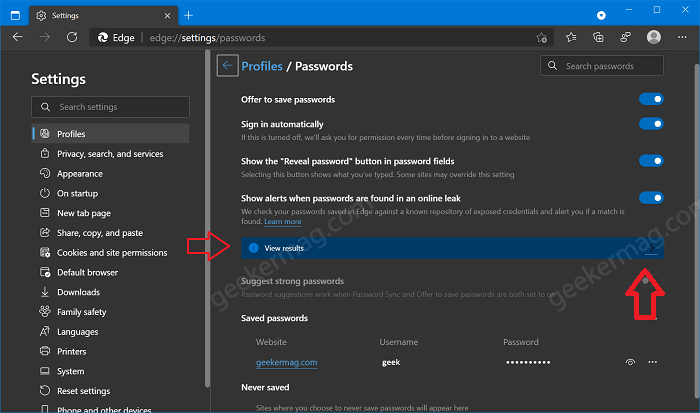Open the Favorites list icon

tap(571, 37)
